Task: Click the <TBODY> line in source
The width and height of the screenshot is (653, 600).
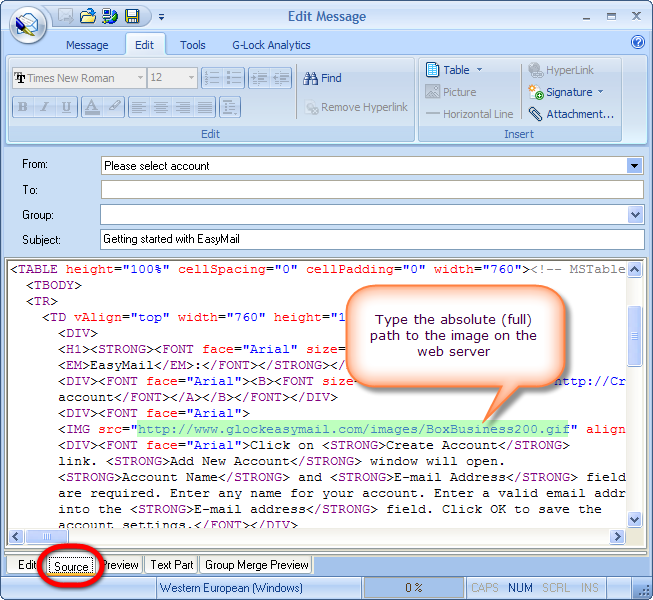Action: pos(54,285)
